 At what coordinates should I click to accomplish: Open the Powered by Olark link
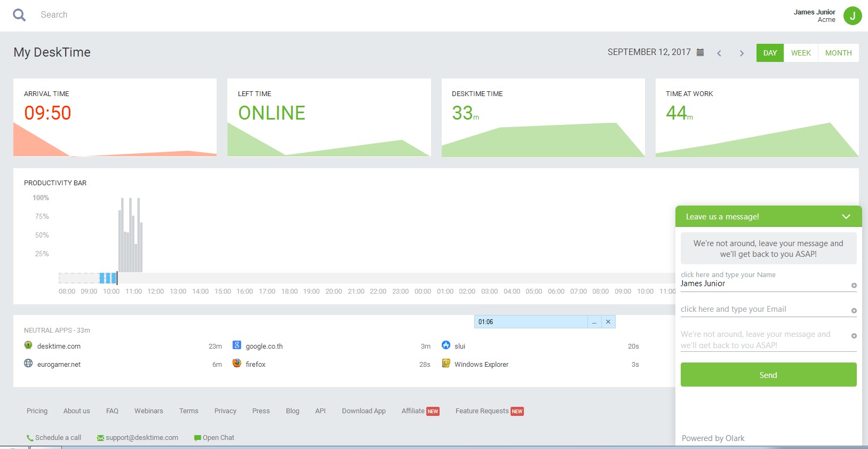[x=713, y=438]
